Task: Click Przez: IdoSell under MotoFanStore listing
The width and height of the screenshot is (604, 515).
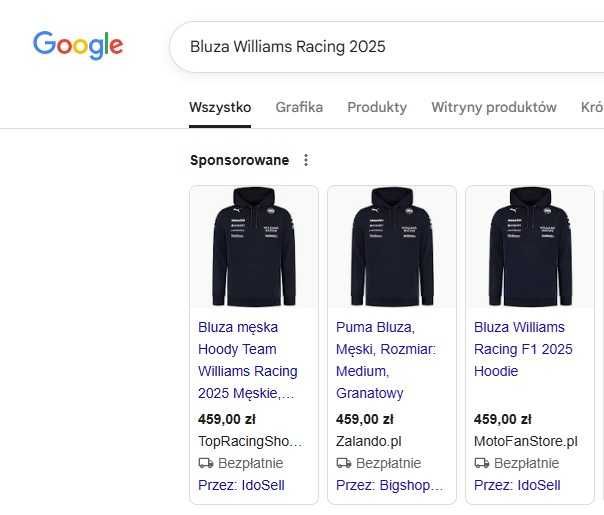Action: tap(517, 485)
